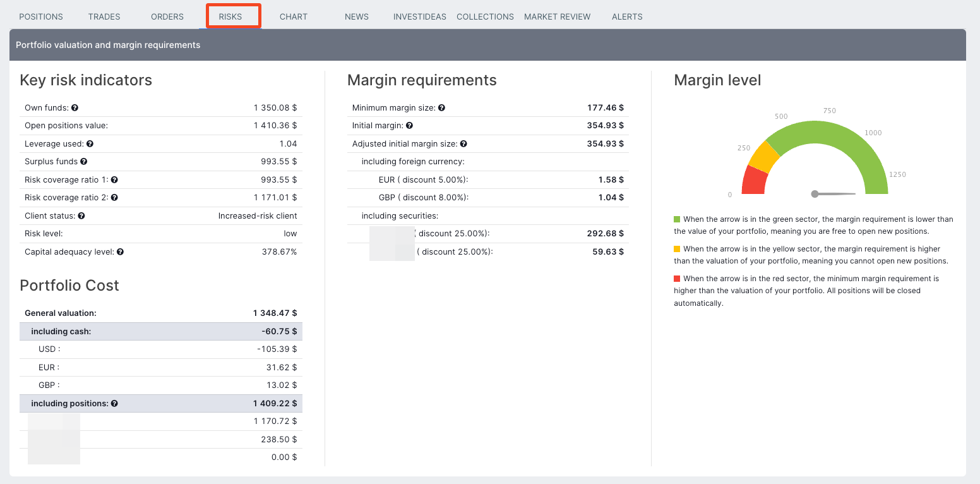The image size is (980, 484).
Task: Switch to the Trades tab
Action: [x=104, y=16]
